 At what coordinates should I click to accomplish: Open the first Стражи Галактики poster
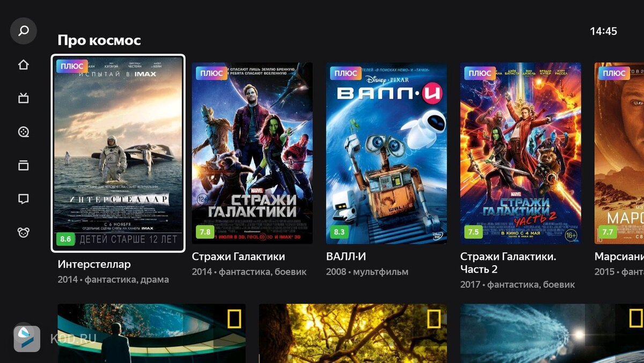252,153
